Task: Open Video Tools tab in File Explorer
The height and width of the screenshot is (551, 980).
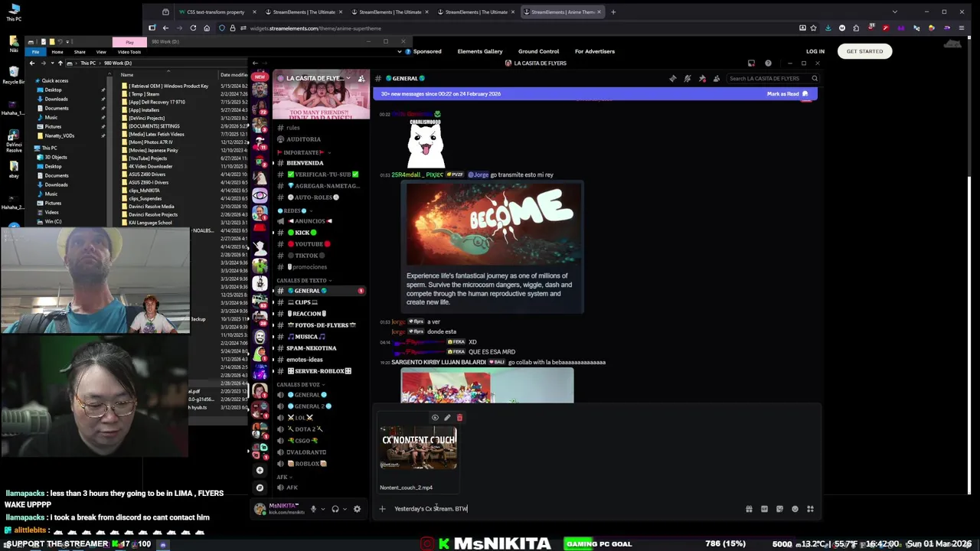Action: click(129, 52)
